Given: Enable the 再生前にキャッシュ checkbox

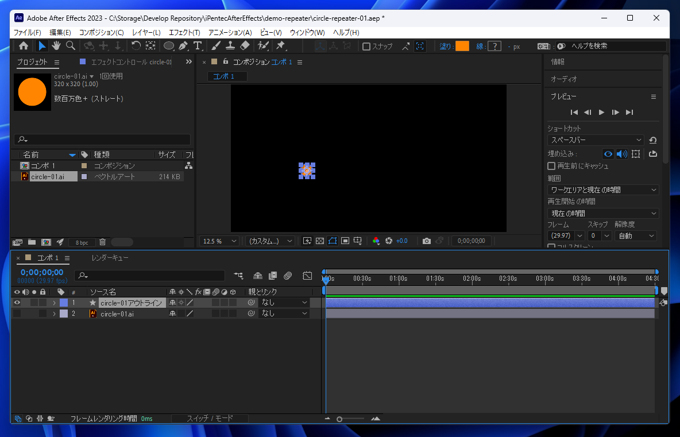Looking at the screenshot, I should (551, 166).
